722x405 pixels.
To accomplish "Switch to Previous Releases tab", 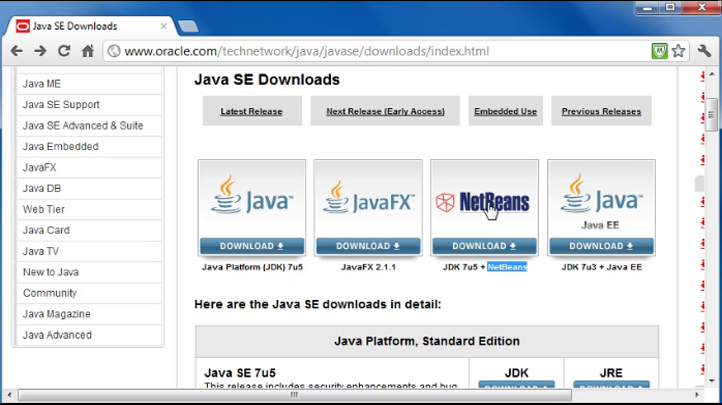I will 601,112.
